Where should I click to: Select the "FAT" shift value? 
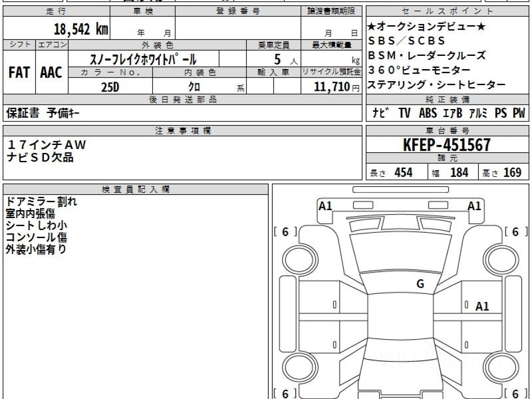click(x=19, y=72)
